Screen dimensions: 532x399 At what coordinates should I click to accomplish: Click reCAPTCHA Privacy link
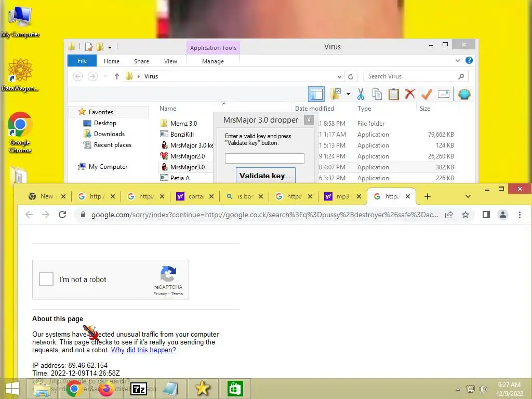click(x=160, y=294)
